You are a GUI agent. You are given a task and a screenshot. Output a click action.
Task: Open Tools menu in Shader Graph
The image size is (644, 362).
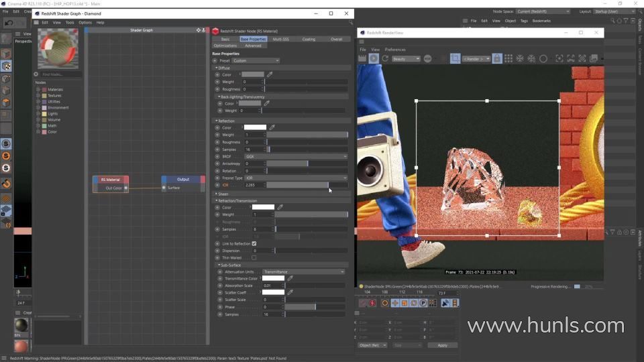[x=70, y=23]
